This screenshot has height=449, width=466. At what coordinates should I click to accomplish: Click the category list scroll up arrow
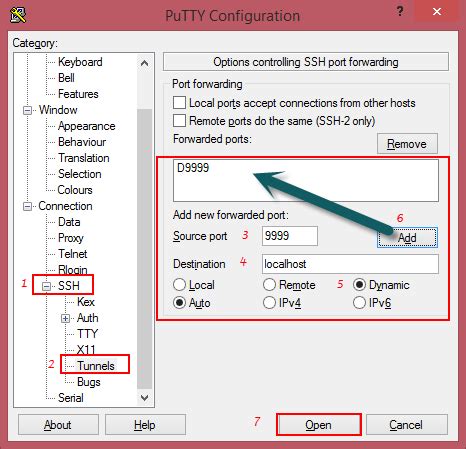tap(144, 63)
